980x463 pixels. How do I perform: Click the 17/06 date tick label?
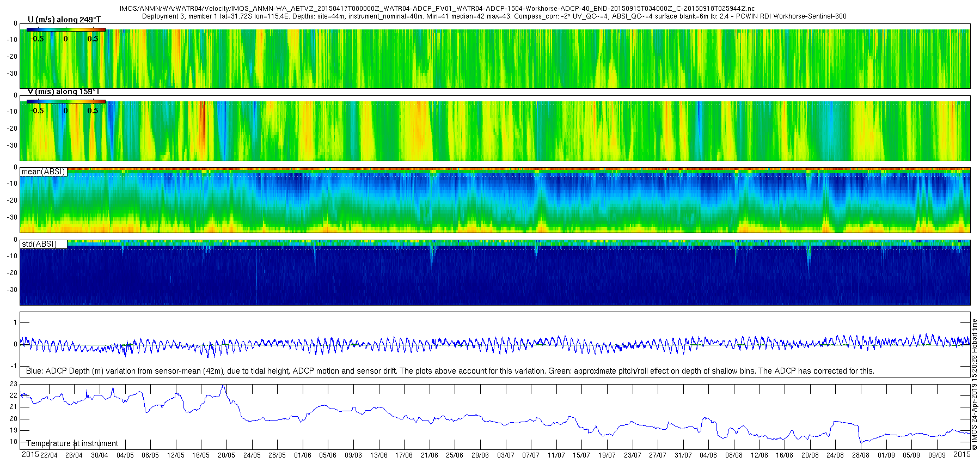point(404,455)
